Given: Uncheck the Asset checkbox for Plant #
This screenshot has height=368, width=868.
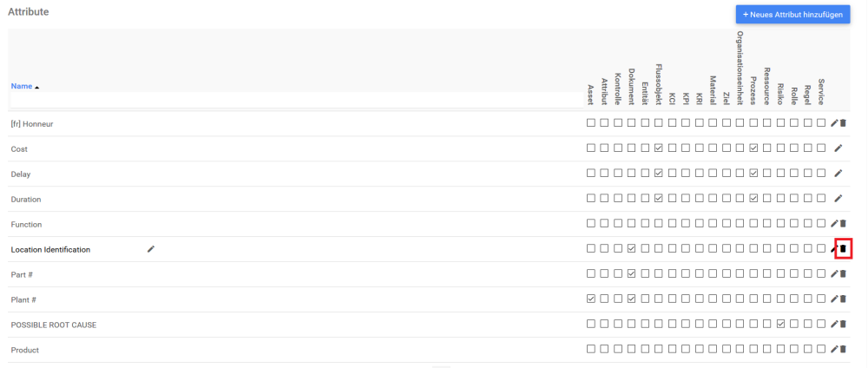Looking at the screenshot, I should coord(591,299).
